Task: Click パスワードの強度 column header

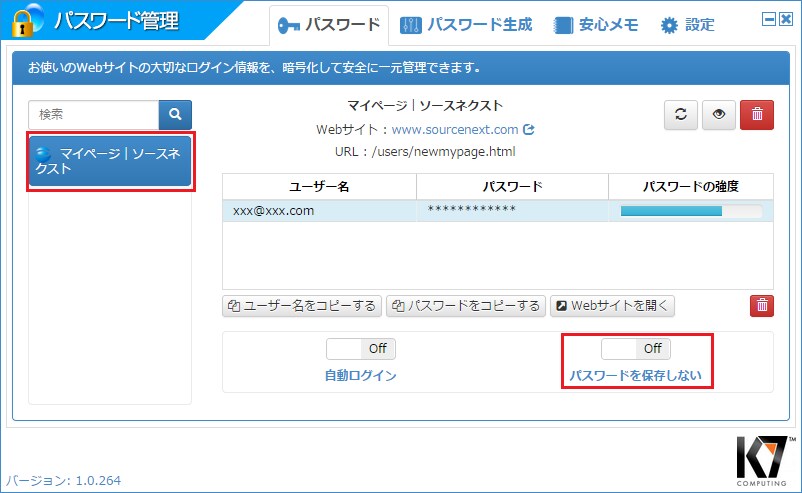Action: tap(690, 187)
